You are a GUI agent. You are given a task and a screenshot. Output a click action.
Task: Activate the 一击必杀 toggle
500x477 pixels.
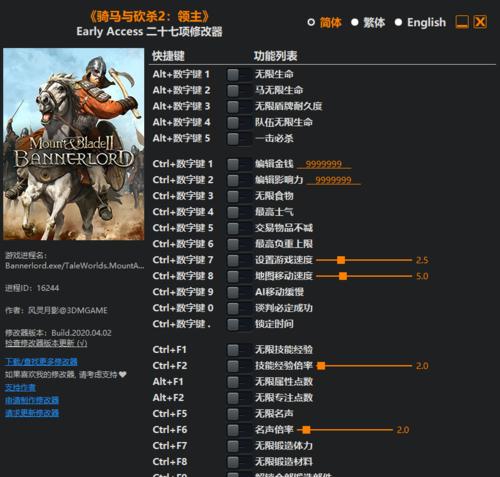(239, 138)
